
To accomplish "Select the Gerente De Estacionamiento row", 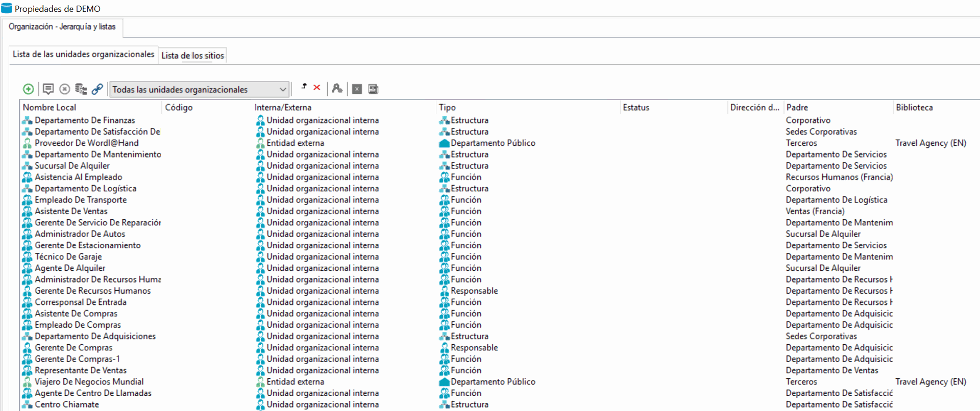I will [500, 246].
